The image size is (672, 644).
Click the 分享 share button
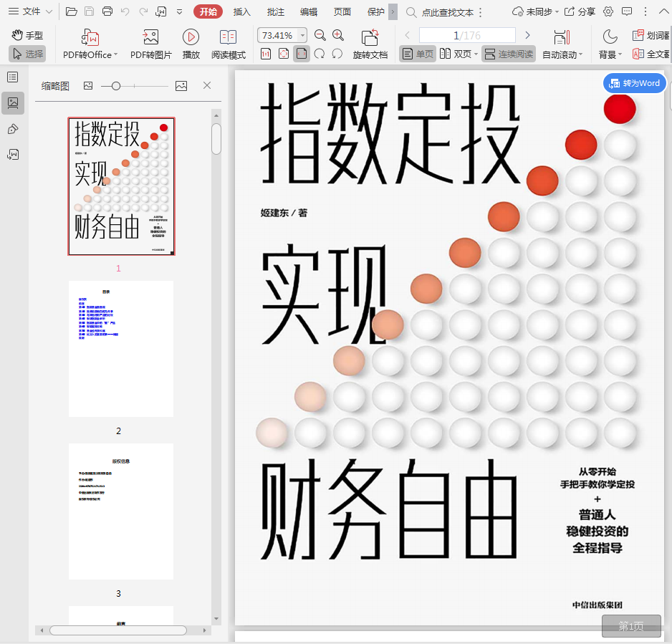(580, 11)
